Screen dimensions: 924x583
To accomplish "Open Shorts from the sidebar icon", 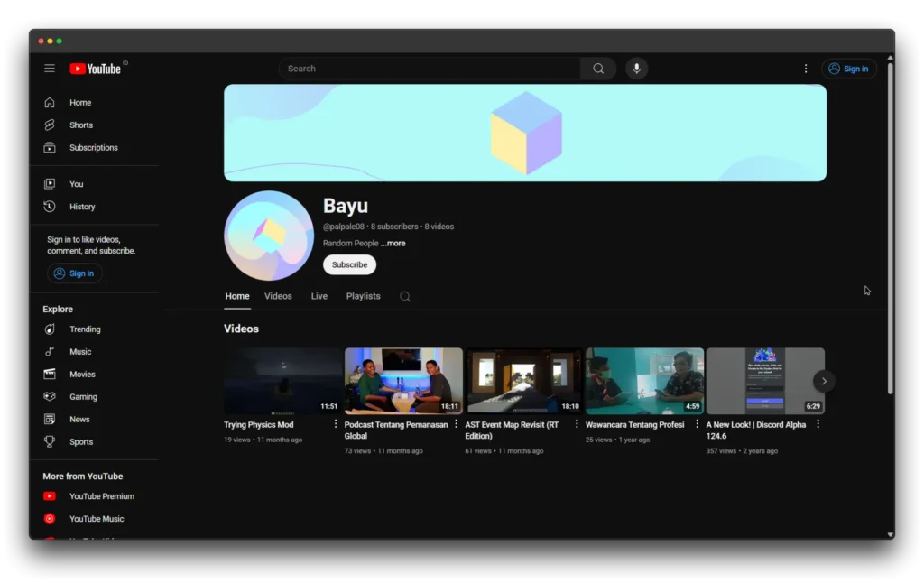I will [50, 125].
